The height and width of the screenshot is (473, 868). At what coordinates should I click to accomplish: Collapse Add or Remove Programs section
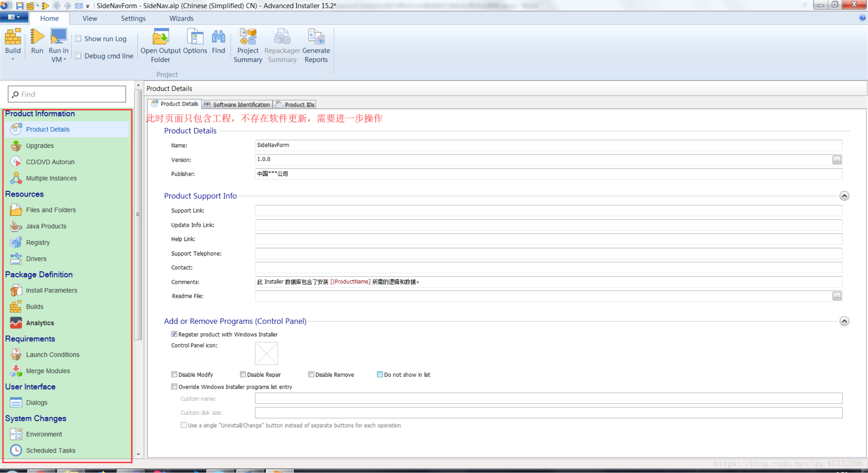tap(844, 321)
